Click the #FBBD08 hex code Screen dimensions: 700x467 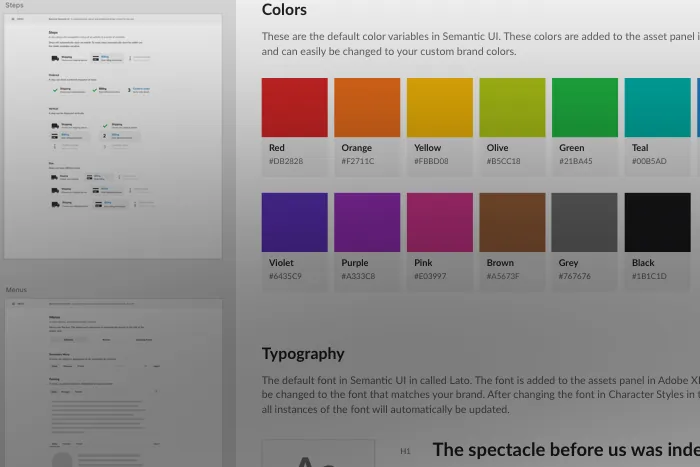[x=431, y=161]
